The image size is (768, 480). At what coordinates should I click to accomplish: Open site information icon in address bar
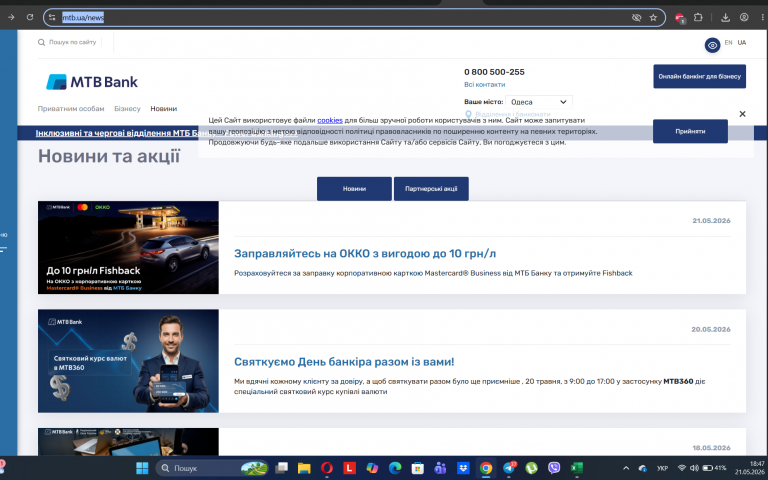tap(52, 18)
